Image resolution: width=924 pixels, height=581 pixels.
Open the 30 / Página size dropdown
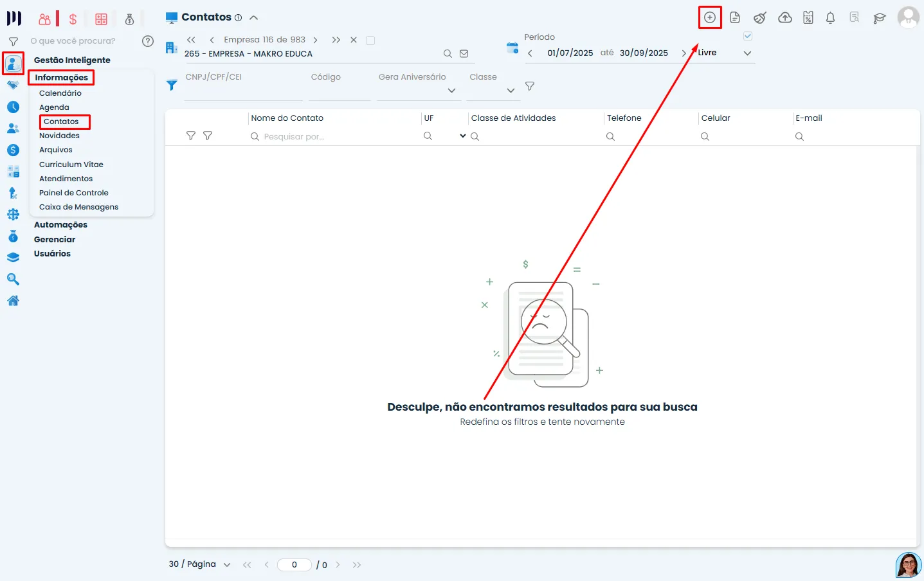click(199, 564)
